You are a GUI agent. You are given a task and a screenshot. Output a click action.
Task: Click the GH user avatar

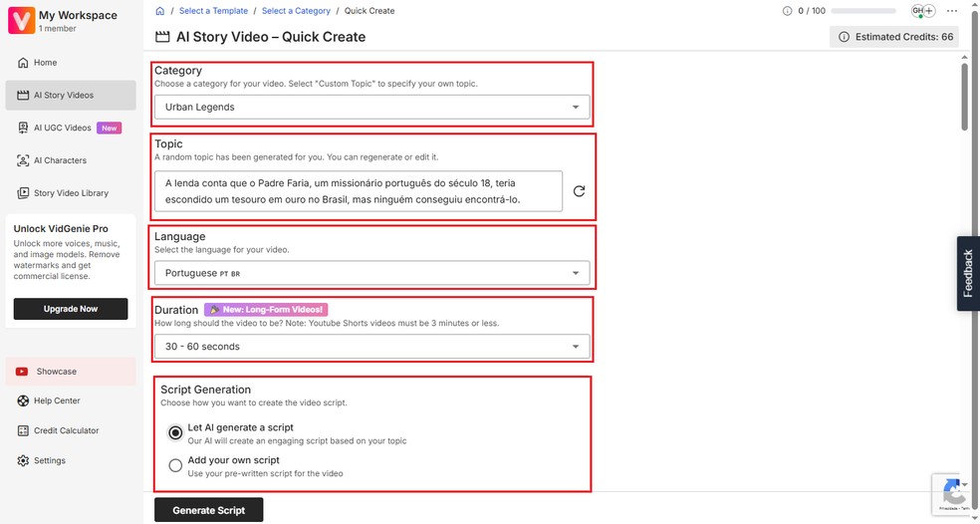pos(917,11)
